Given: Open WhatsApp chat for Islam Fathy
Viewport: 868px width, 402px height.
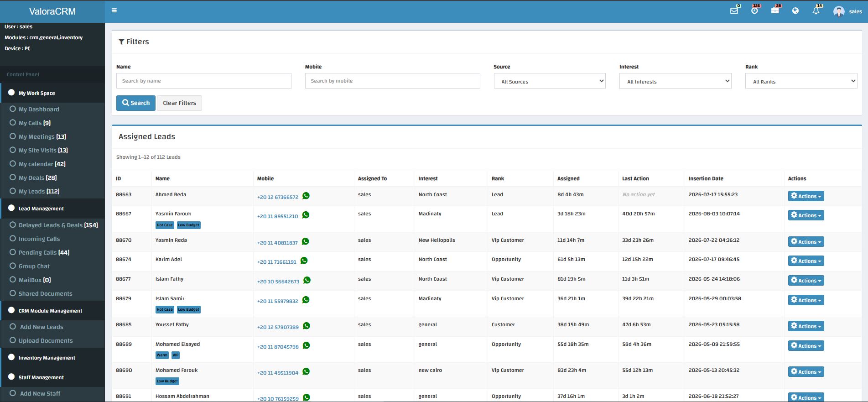Looking at the screenshot, I should coord(307,280).
